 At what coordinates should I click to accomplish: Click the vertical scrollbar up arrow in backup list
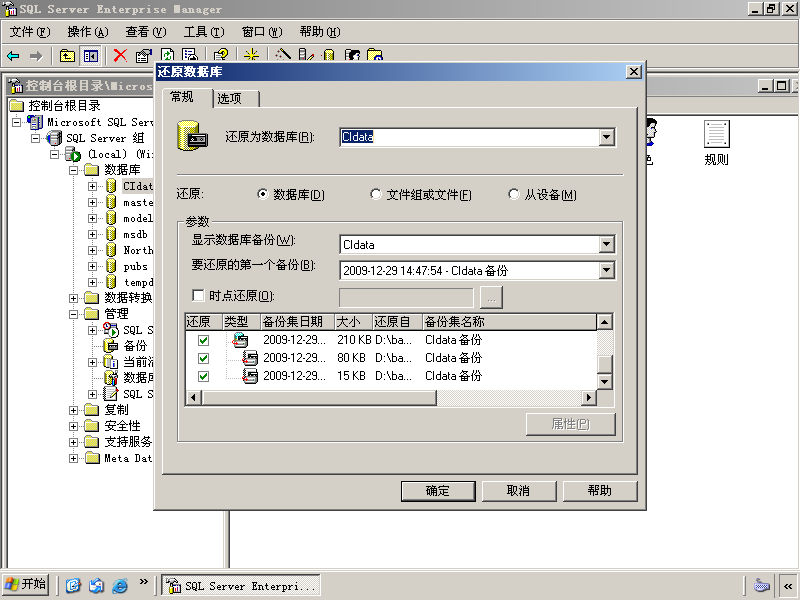point(605,322)
